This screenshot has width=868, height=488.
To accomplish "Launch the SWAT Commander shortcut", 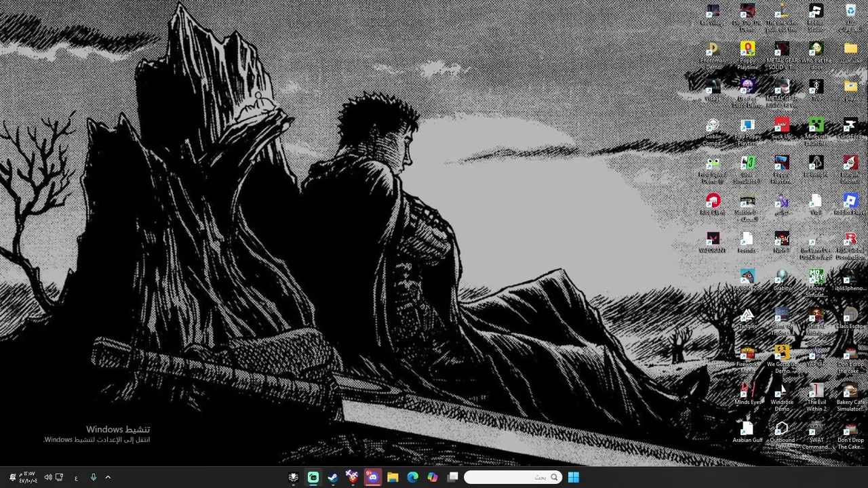I will (x=816, y=436).
